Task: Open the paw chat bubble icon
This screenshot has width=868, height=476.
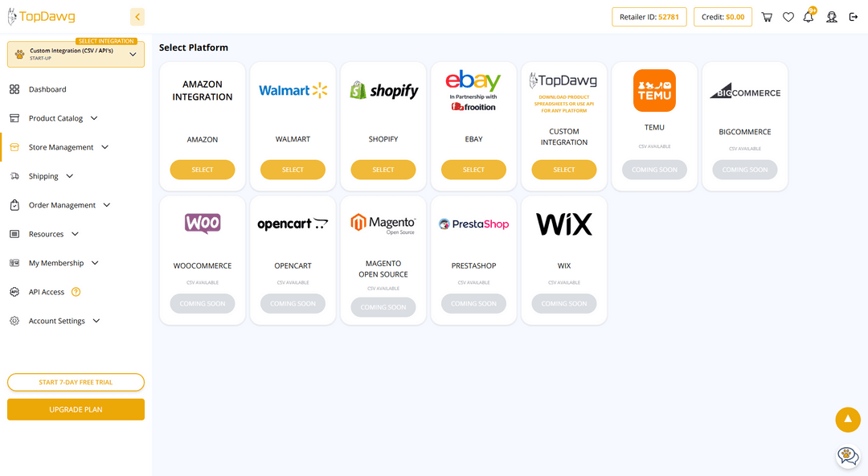Action: (x=848, y=456)
